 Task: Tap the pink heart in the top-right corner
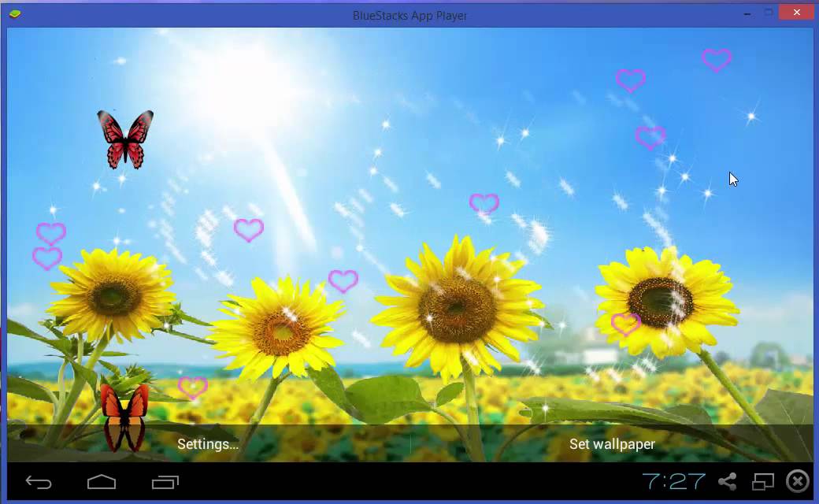click(717, 60)
